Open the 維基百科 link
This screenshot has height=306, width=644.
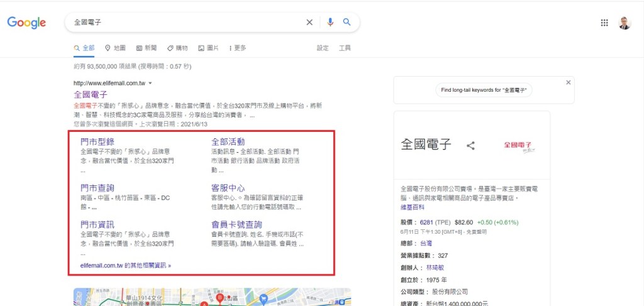[413, 207]
